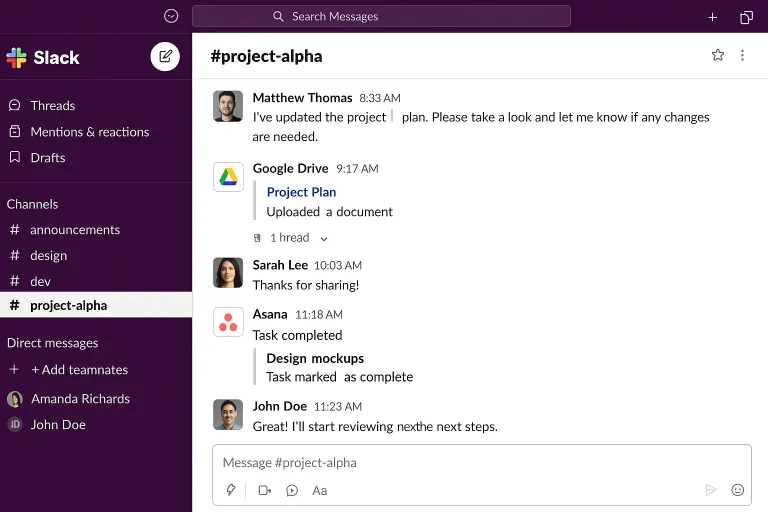The image size is (768, 512).
Task: Click the #project-alpha channel title
Action: pos(266,56)
